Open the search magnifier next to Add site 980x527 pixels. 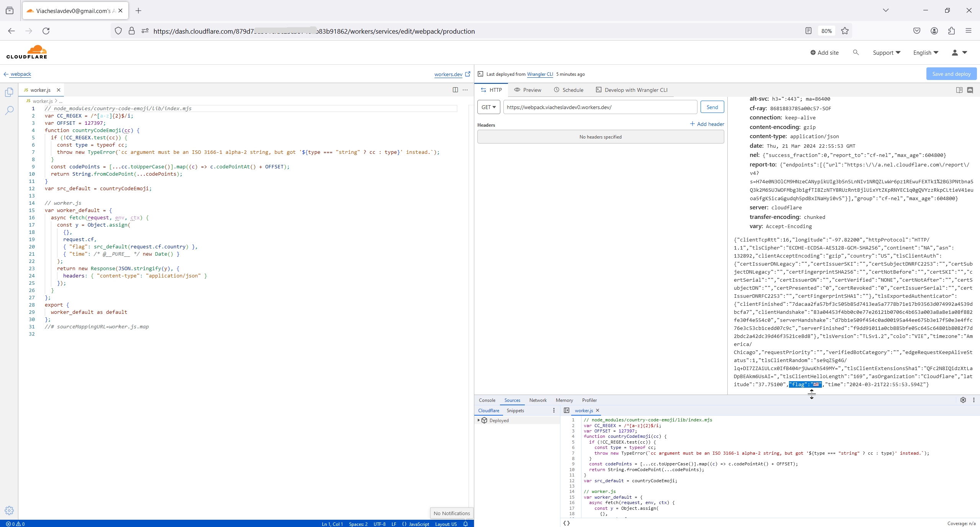pyautogui.click(x=856, y=52)
